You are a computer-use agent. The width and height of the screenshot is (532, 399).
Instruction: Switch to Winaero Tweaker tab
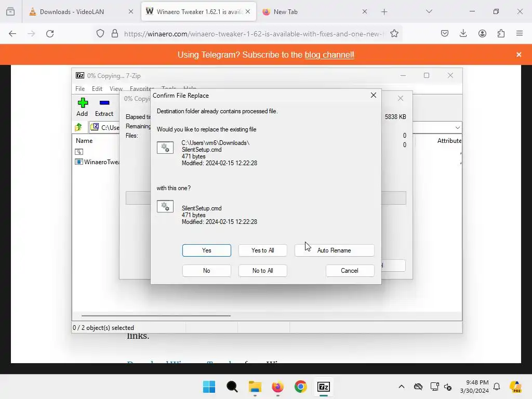[x=198, y=12]
